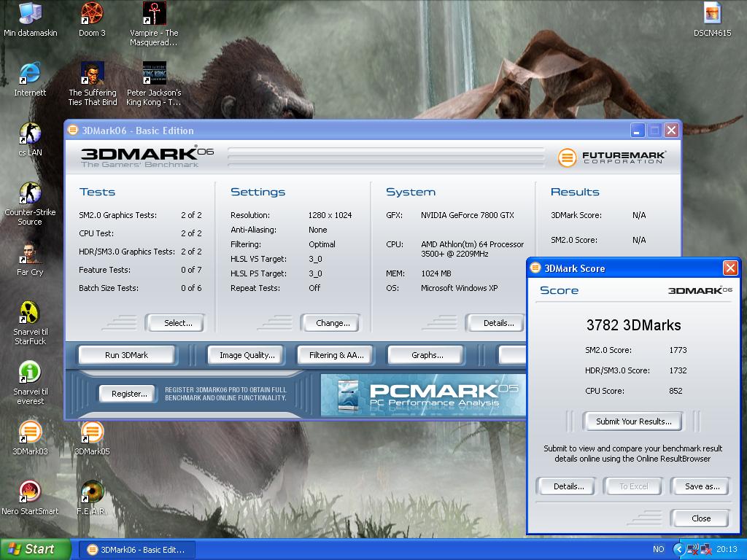747x560 pixels.
Task: Launch the Far Cry shortcut
Action: pos(30,259)
